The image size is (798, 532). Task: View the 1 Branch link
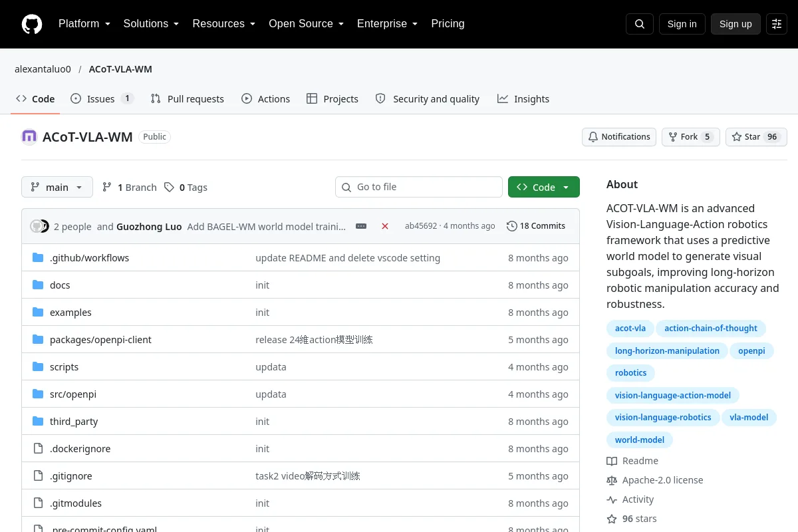130,188
